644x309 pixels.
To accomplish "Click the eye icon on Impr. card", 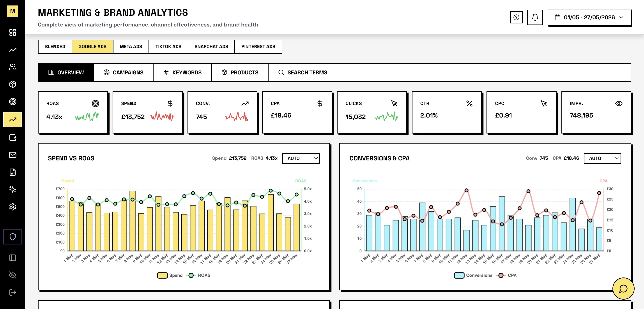I will 619,104.
